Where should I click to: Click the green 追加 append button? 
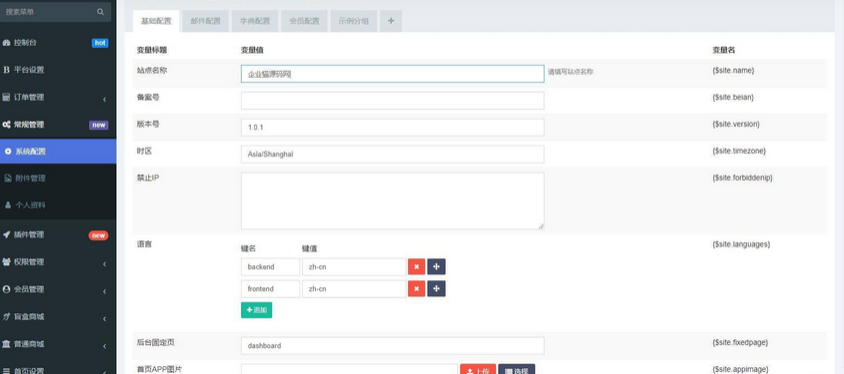click(x=256, y=310)
